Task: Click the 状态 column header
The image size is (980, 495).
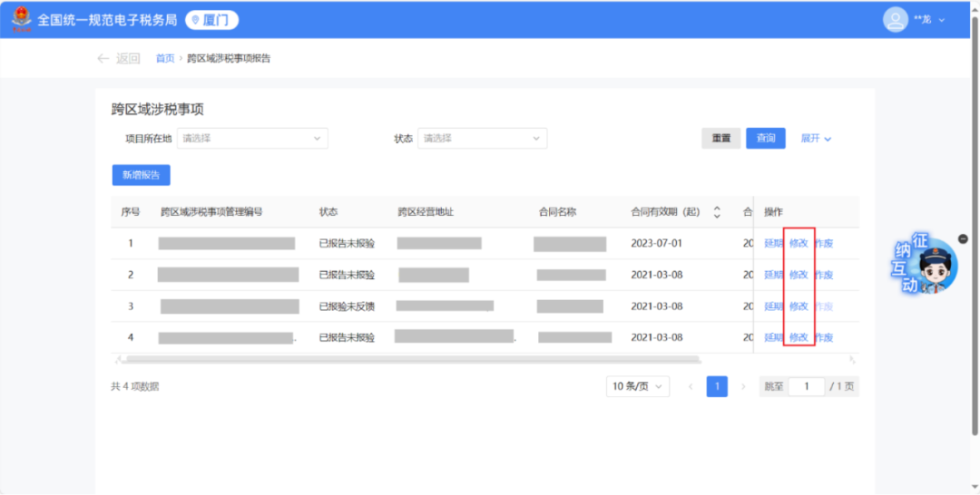Action: pyautogui.click(x=328, y=212)
